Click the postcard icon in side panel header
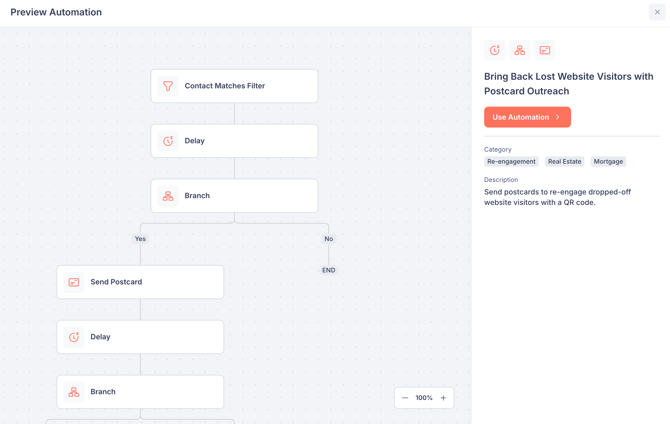Screen dimensions: 670x424 [x=545, y=50]
